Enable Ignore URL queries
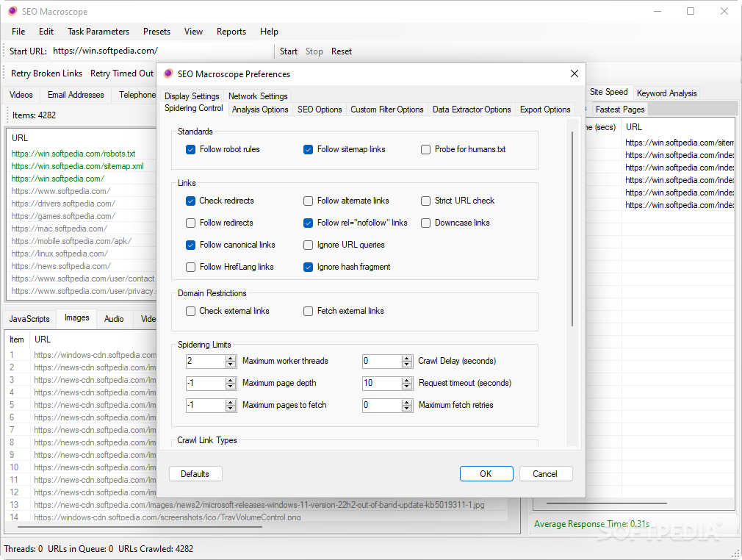 tap(308, 245)
